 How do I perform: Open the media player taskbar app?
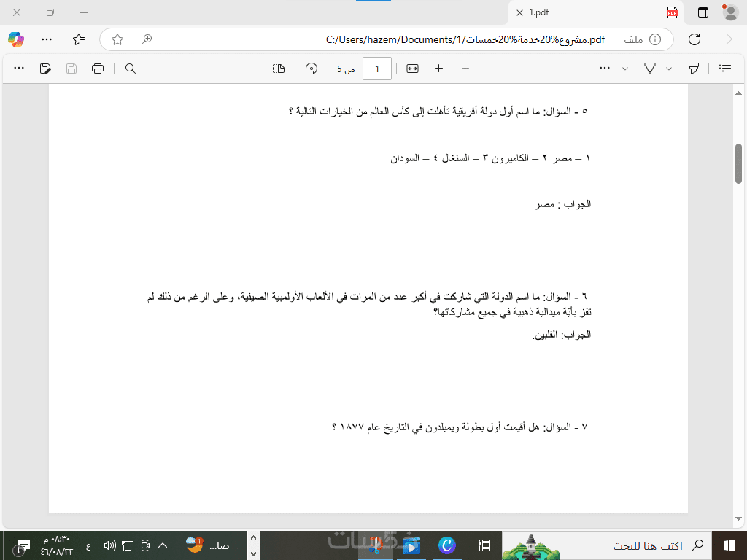(x=411, y=545)
